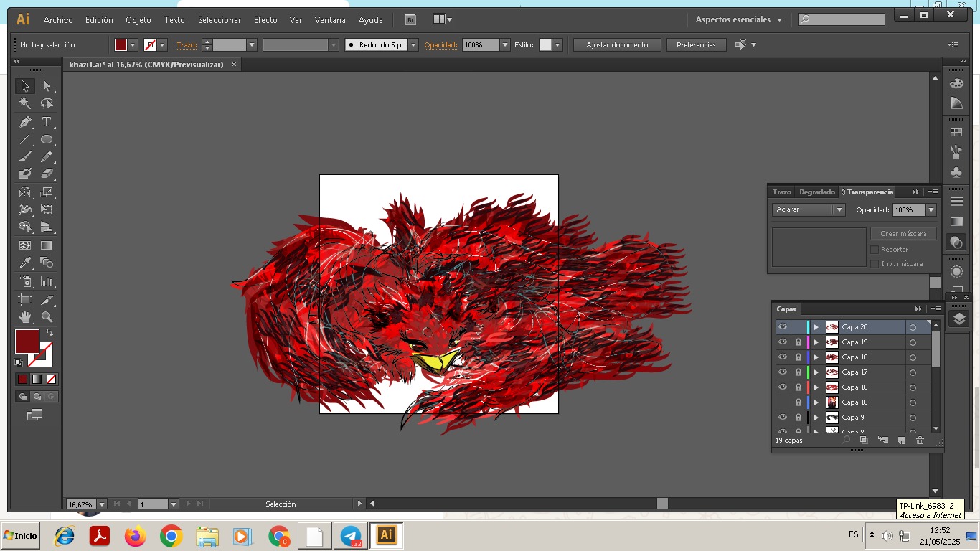Open the Efecto menu
Image resolution: width=980 pixels, height=551 pixels.
265,20
